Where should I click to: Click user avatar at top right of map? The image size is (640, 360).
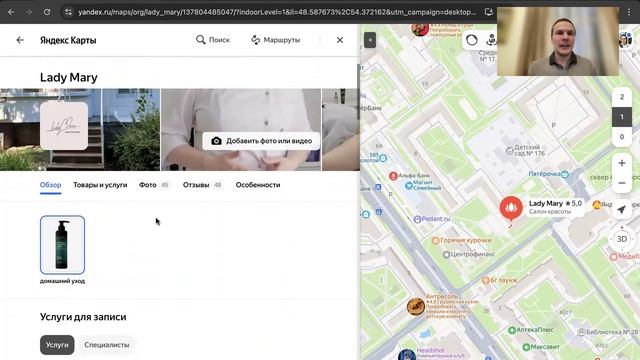click(625, 40)
